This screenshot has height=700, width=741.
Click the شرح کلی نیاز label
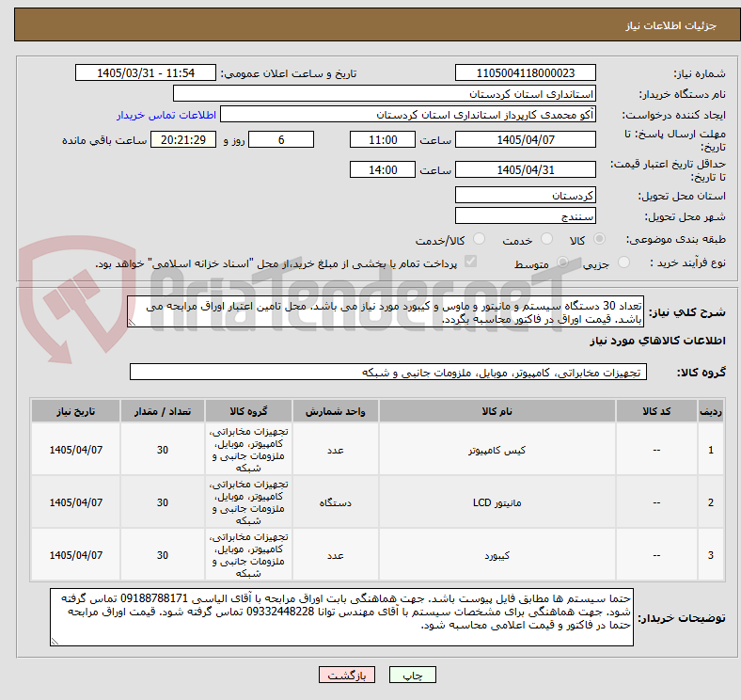[687, 312]
